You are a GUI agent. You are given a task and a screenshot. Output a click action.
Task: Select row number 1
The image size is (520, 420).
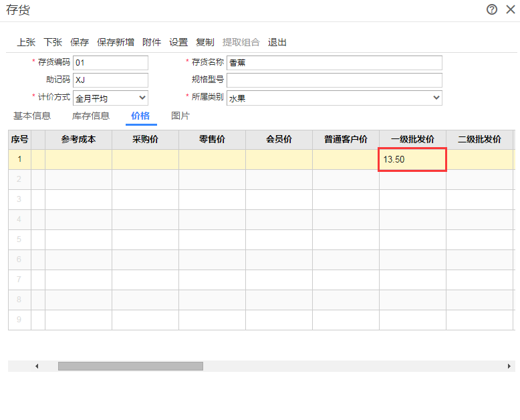click(19, 160)
